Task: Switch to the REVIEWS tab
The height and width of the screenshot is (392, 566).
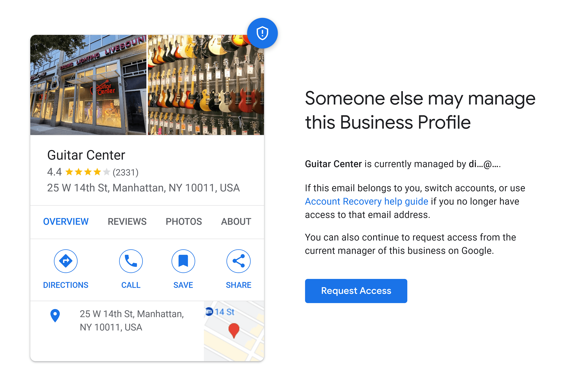Action: pos(127,222)
